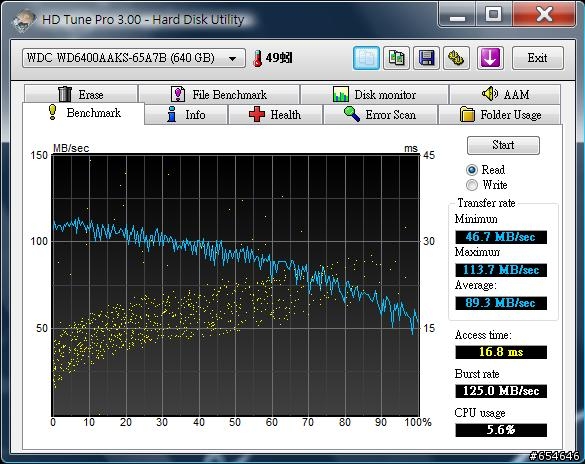Click the AAM tab speaker icon
Image resolution: width=585 pixels, height=464 pixels.
489,94
